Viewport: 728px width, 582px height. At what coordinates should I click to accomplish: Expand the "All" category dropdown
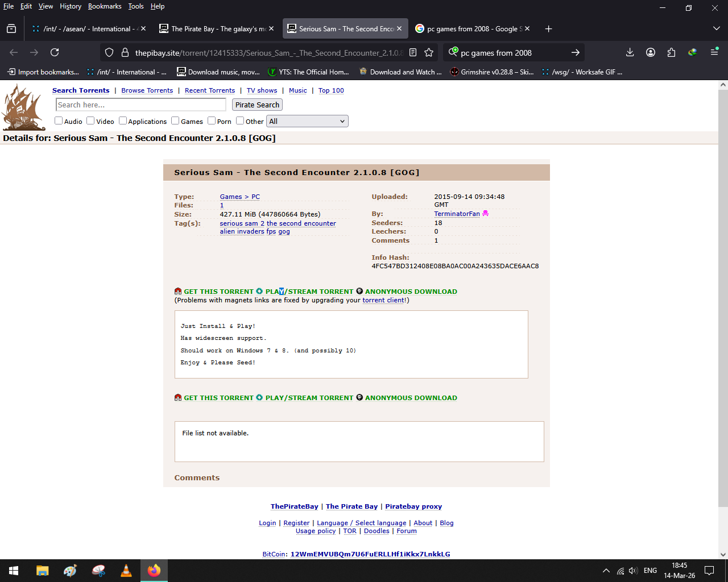(x=308, y=121)
